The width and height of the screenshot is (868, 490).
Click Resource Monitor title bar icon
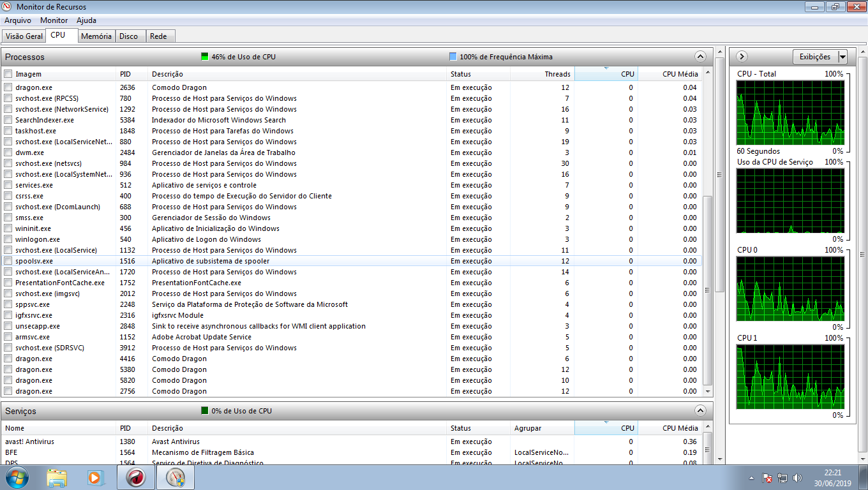8,6
